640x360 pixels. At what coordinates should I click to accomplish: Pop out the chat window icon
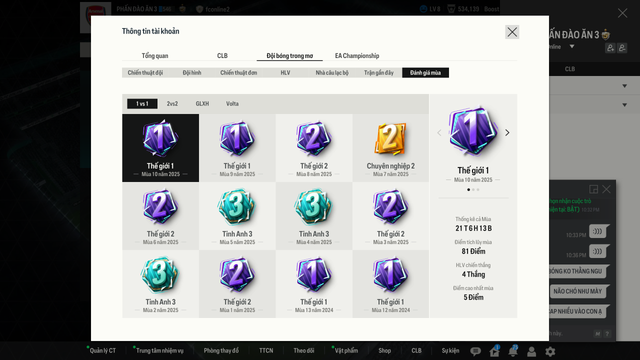click(593, 189)
